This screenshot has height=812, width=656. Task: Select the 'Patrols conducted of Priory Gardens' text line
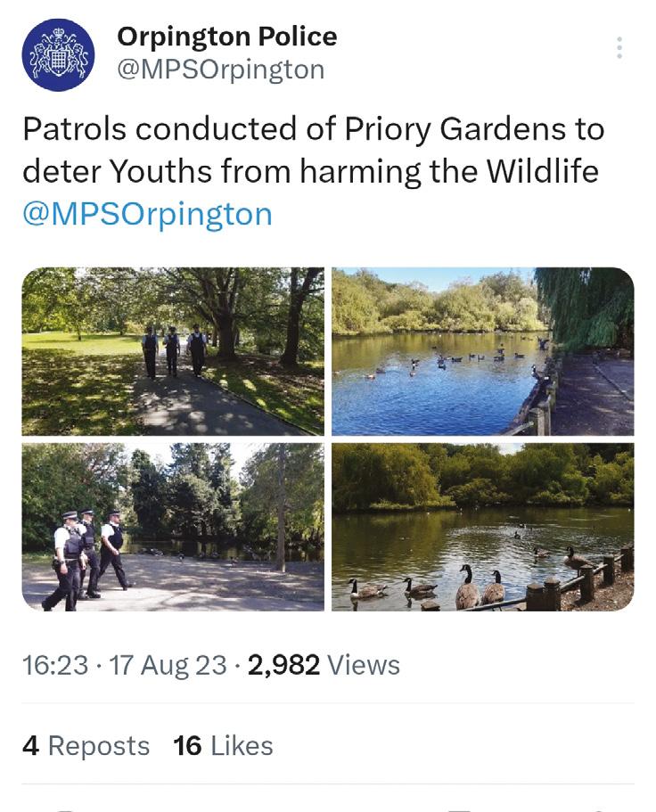tap(313, 129)
